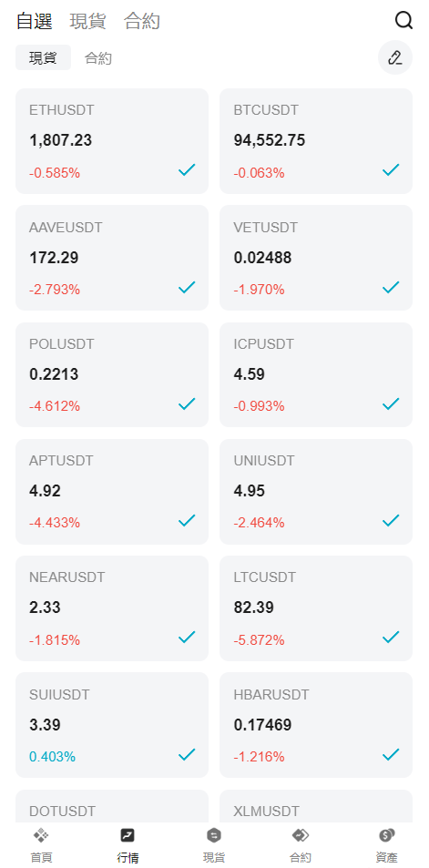429x868 pixels.
Task: Switch to the top 合約 tab
Action: [142, 22]
